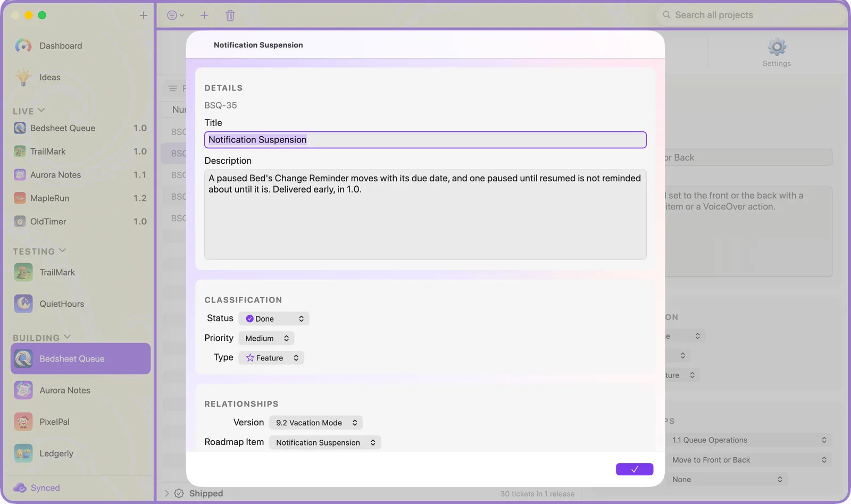Image resolution: width=851 pixels, height=504 pixels.
Task: Open the Type dropdown showing Feature
Action: [271, 358]
